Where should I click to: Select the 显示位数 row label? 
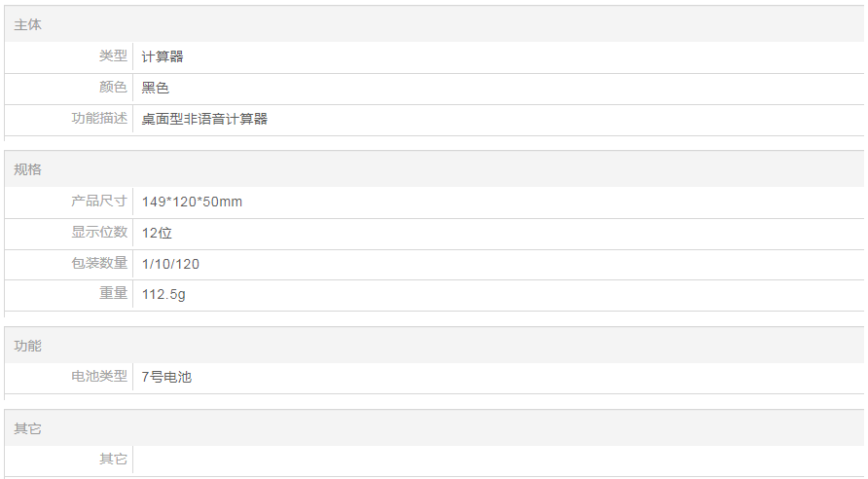point(99,233)
